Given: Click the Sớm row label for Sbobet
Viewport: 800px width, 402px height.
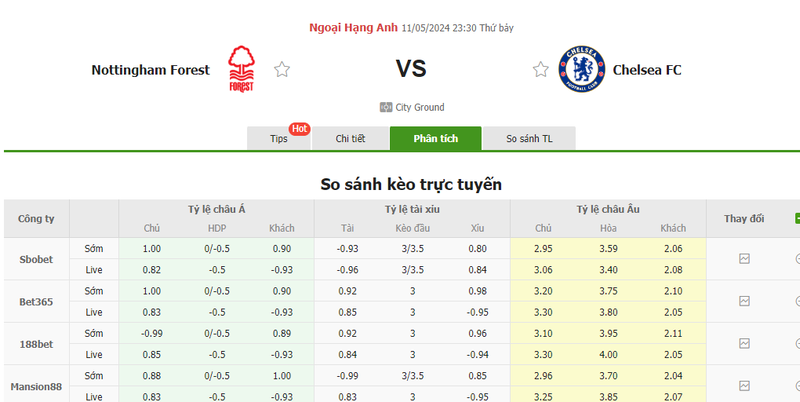Looking at the screenshot, I should point(94,248).
